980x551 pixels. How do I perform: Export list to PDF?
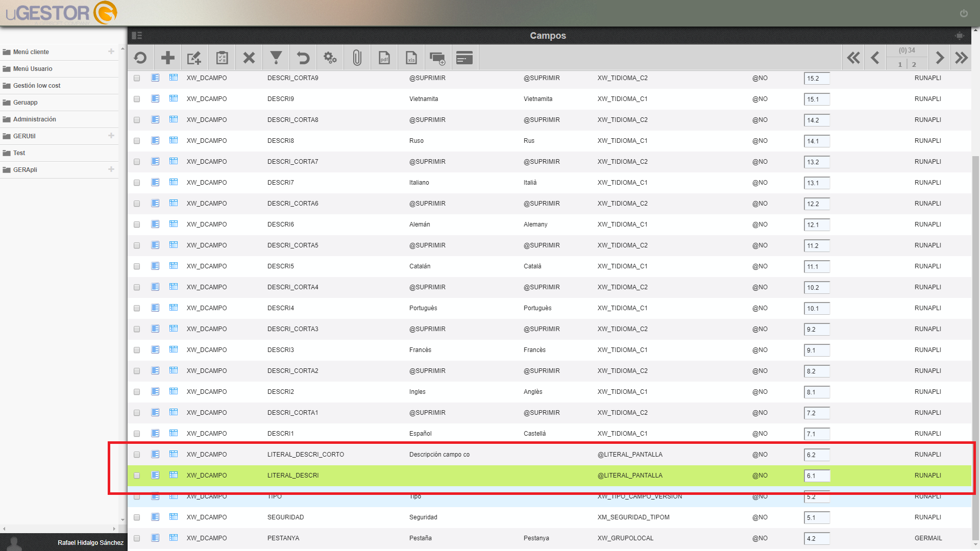[x=384, y=58]
